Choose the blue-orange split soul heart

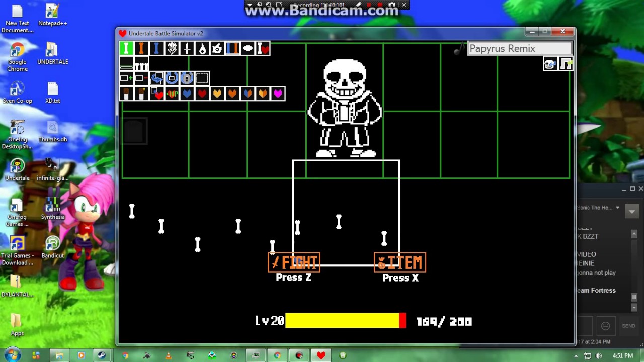[248, 94]
